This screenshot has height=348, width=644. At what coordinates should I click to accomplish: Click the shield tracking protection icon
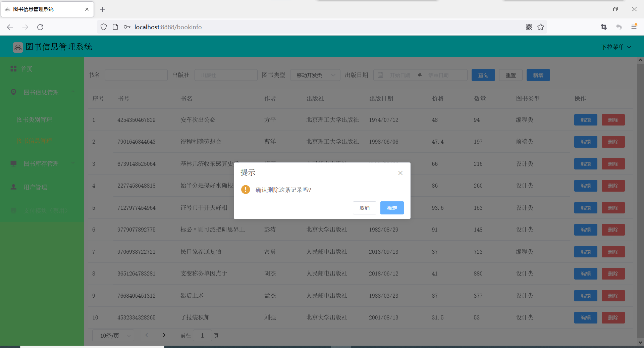tap(104, 27)
